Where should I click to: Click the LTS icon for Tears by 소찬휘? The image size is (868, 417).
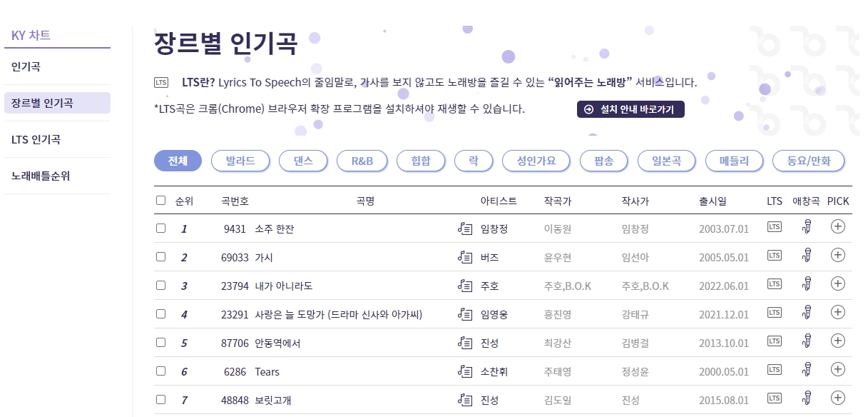point(774,370)
